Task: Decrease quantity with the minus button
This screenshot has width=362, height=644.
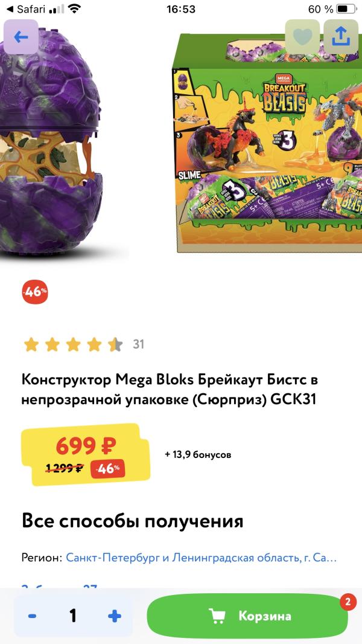Action: pos(32,616)
